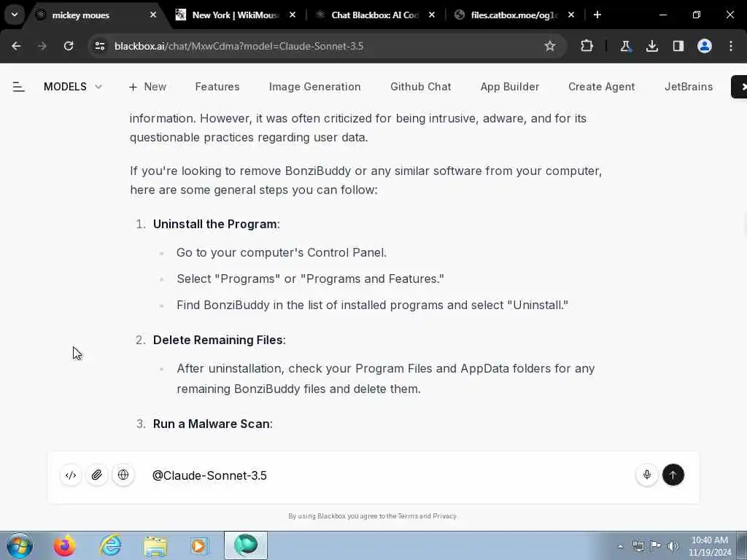Open the network tray icon

(x=638, y=546)
